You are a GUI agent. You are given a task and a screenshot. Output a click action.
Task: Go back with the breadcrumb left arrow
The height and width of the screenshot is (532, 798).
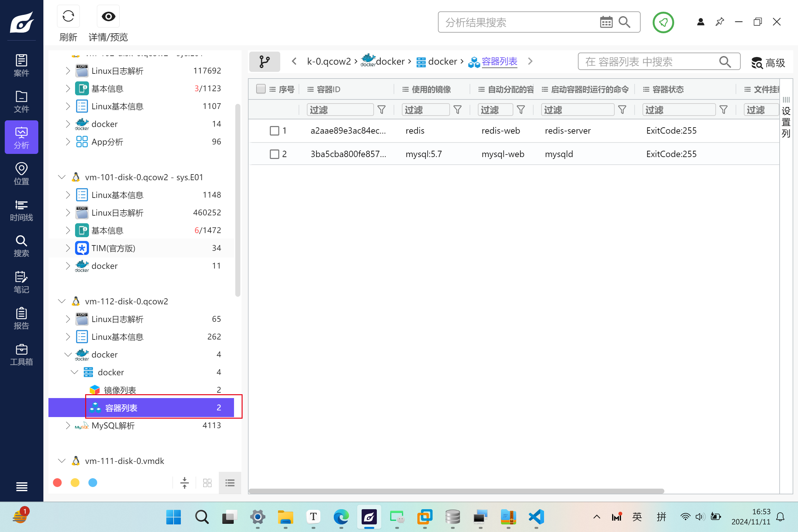294,61
